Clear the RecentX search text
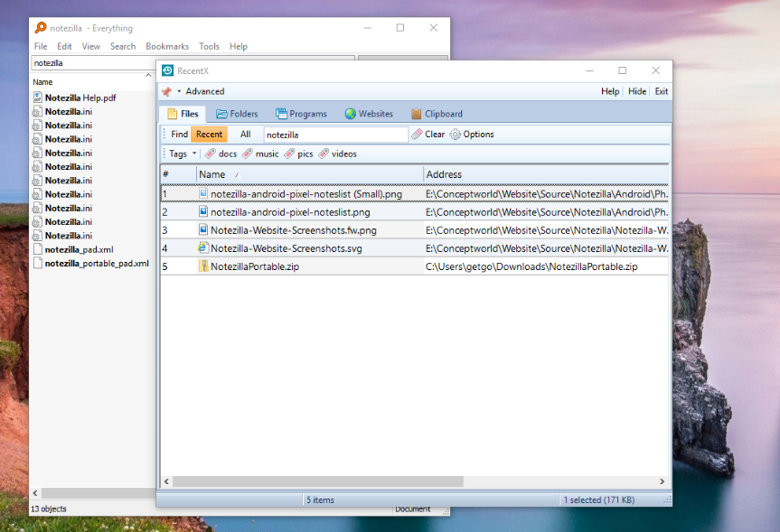 click(428, 135)
